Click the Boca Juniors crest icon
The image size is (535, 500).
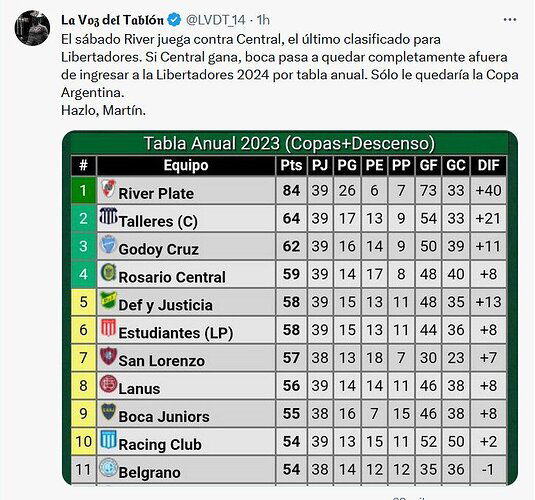click(108, 411)
